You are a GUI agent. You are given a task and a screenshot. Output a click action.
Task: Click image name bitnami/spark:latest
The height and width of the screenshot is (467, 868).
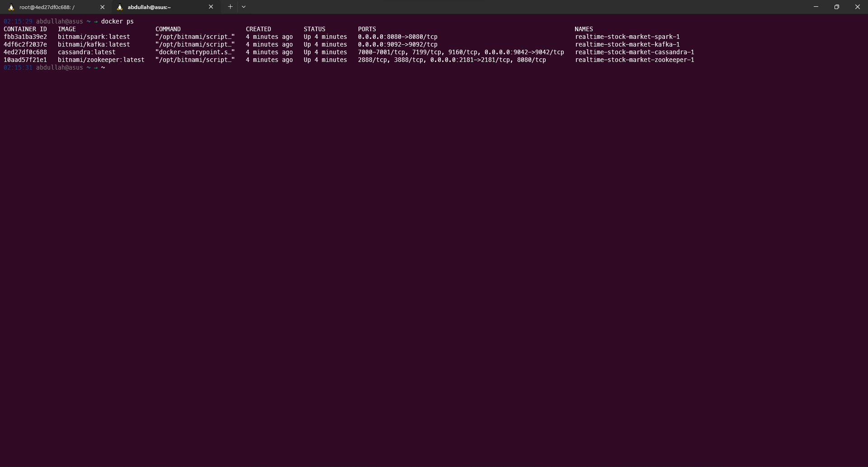(94, 37)
